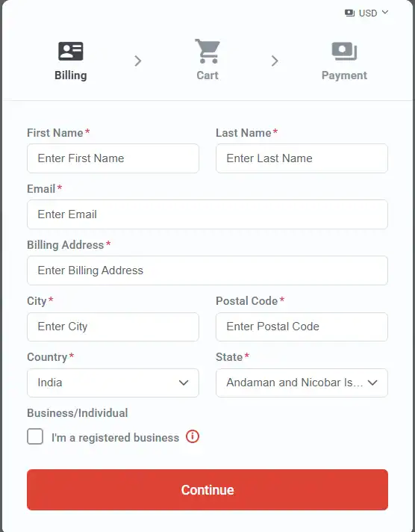Viewport: 415px width, 532px height.
Task: Go to the Cart step label
Action: point(207,75)
